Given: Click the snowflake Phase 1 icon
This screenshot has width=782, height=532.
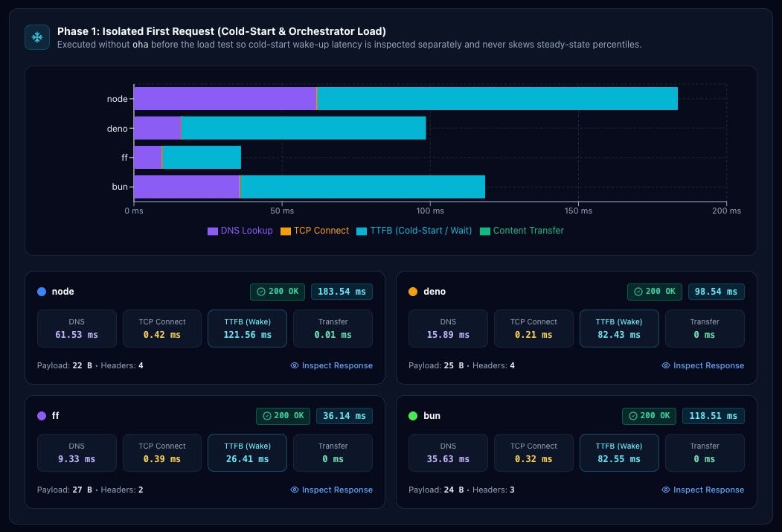Looking at the screenshot, I should click(37, 37).
